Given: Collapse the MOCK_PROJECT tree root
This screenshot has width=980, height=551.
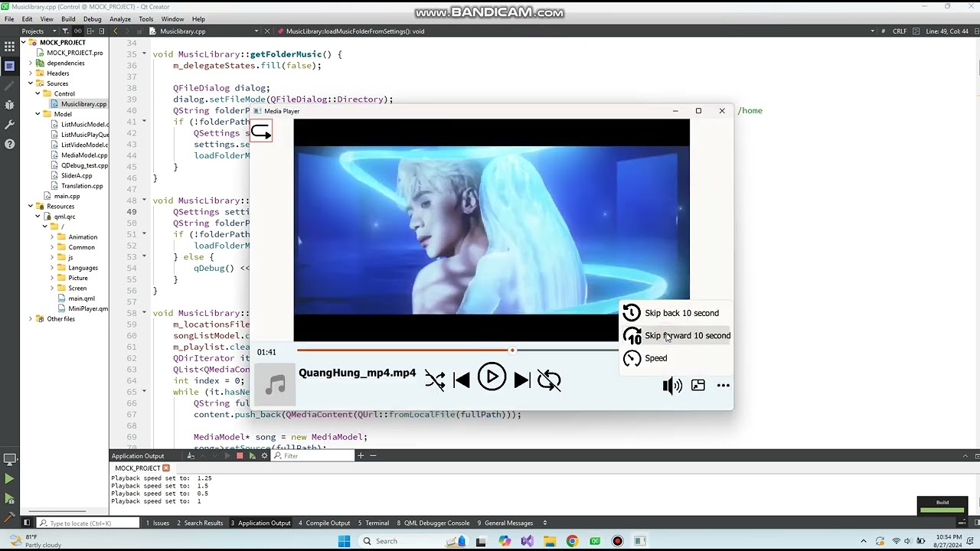Looking at the screenshot, I should tap(24, 43).
